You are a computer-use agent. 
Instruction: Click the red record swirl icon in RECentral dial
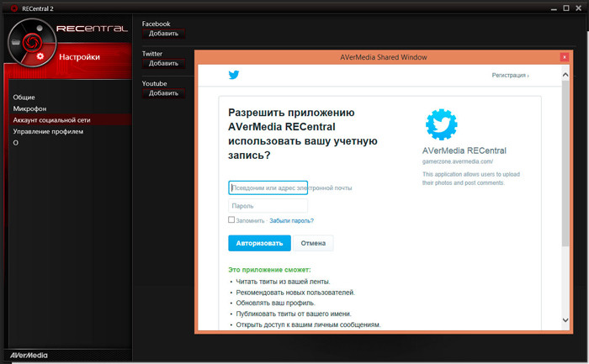(32, 43)
